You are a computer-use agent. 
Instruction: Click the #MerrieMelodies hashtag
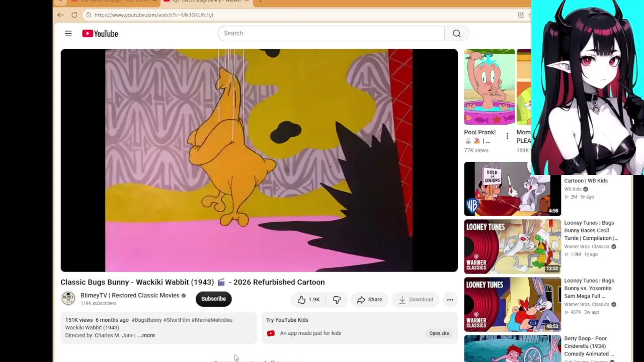coord(212,320)
